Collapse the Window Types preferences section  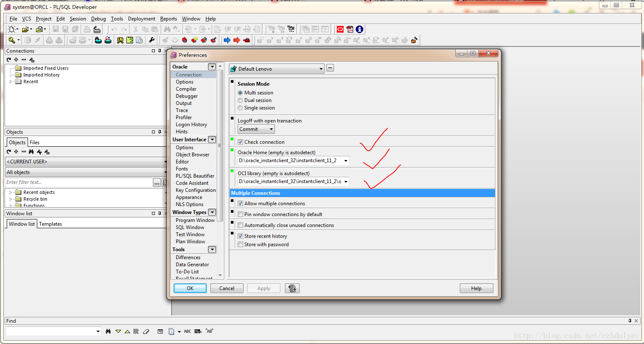(x=212, y=212)
